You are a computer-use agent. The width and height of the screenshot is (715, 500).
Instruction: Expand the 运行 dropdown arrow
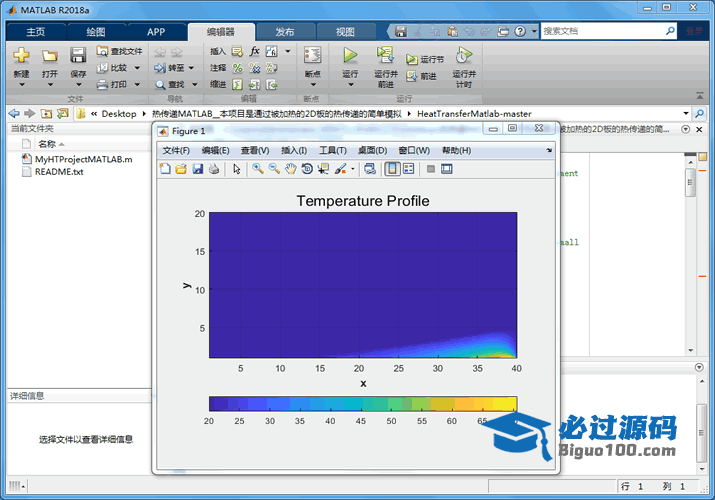click(350, 85)
